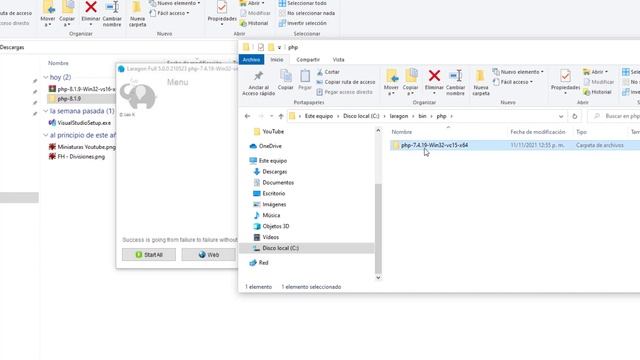Click Cambiar nombre in the Descargas window ribbon
The height and width of the screenshot is (360, 640).
[112, 13]
